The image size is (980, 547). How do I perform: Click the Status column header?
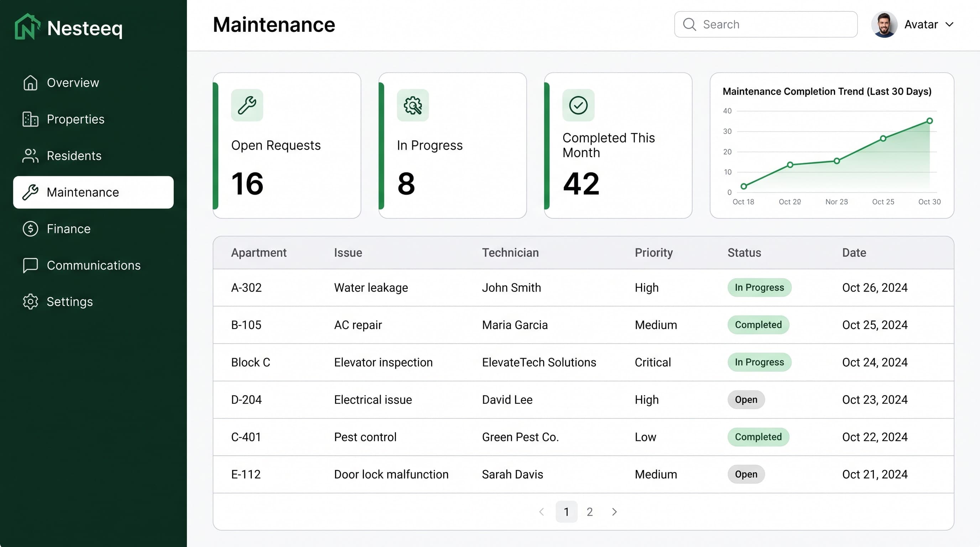tap(744, 252)
